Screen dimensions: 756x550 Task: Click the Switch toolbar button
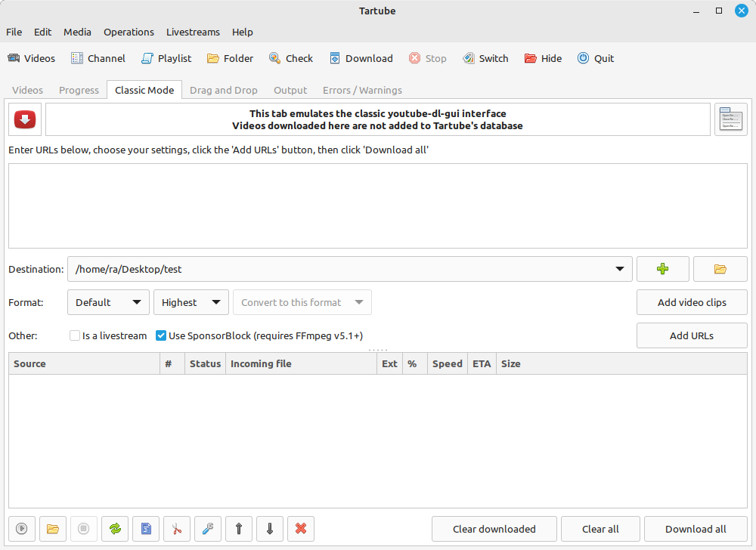pos(485,58)
